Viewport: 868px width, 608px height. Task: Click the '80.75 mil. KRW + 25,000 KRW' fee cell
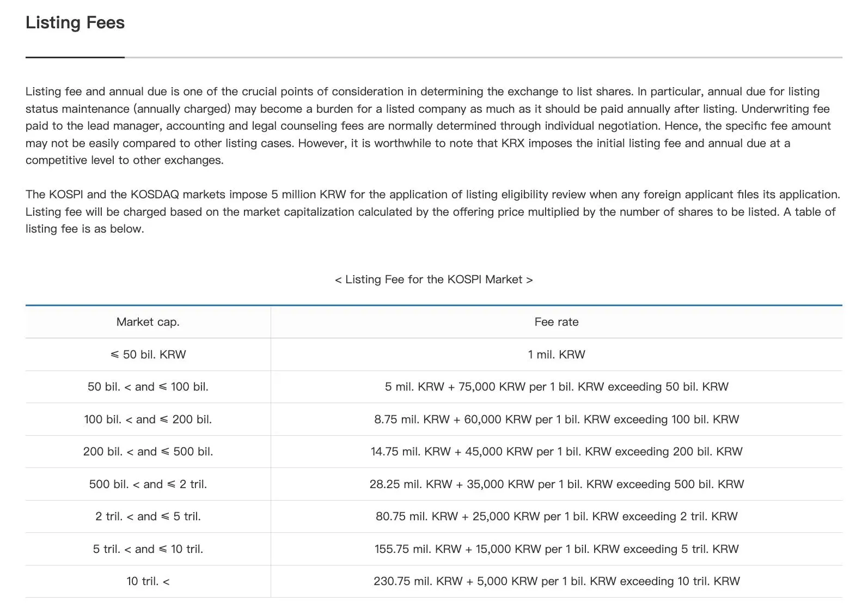click(557, 516)
